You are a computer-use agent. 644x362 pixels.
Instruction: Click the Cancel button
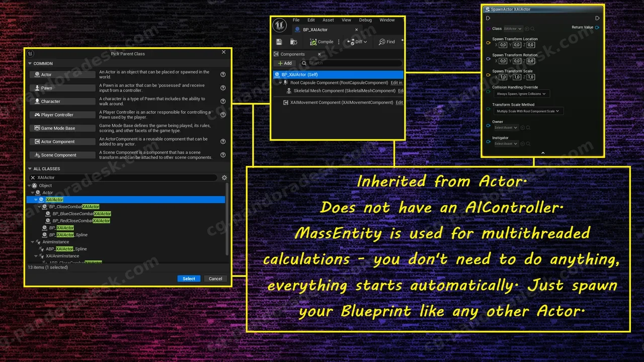pos(215,279)
